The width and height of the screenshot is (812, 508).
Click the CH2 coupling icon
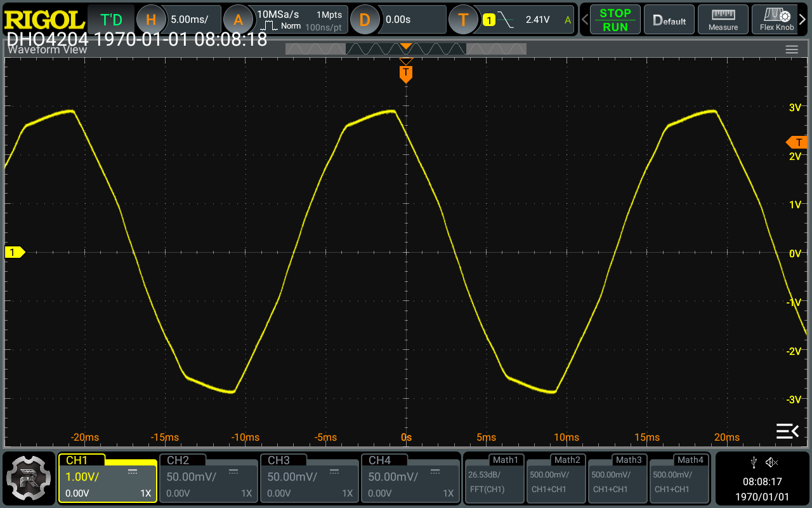pos(233,471)
